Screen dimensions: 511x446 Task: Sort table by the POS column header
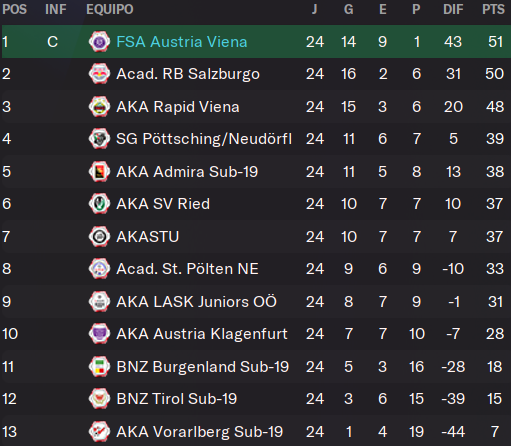pos(14,9)
